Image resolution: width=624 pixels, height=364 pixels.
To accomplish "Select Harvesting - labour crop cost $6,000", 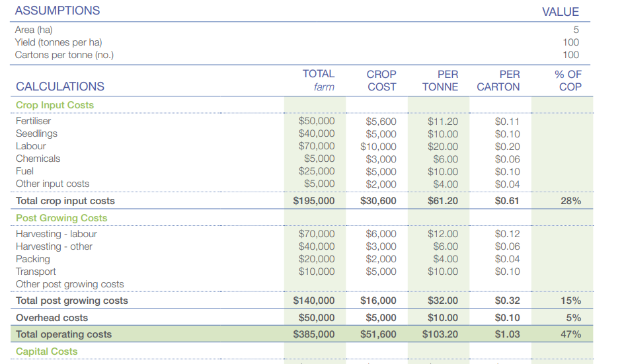I will pos(381,234).
